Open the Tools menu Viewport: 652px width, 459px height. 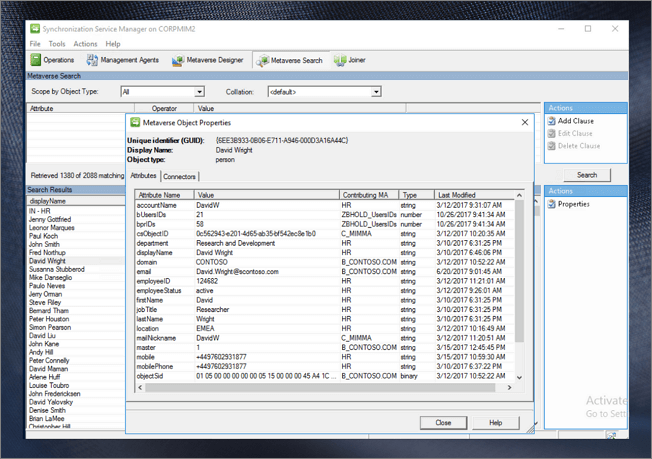pyautogui.click(x=57, y=44)
